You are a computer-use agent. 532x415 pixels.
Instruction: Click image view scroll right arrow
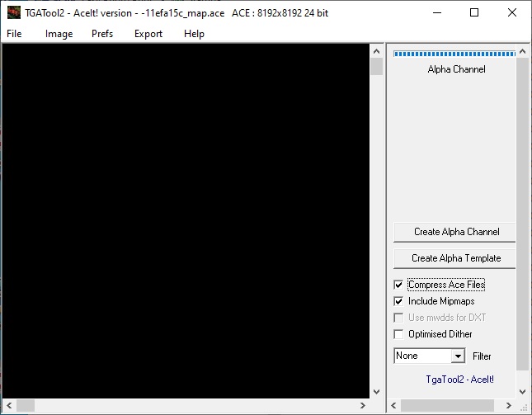[362, 405]
